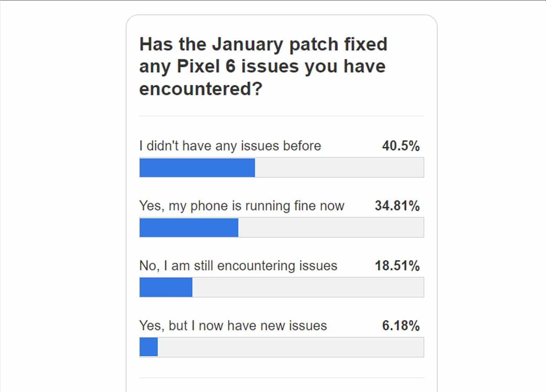Click the 34.81% result value

coord(397,206)
